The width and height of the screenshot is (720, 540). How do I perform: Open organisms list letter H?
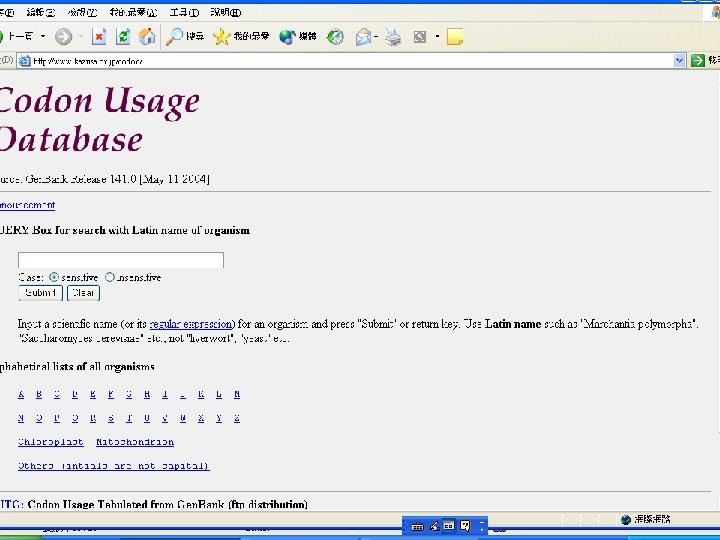click(x=147, y=394)
